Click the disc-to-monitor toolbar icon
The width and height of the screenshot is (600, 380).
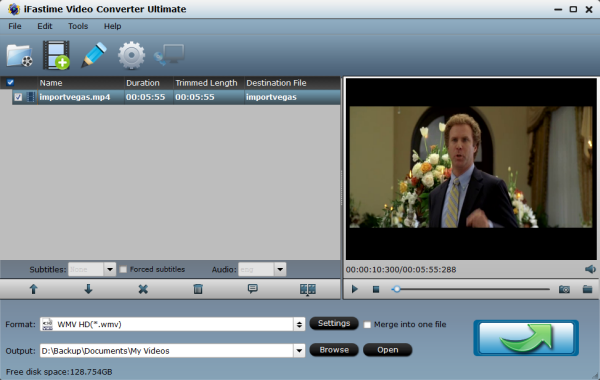[x=169, y=55]
